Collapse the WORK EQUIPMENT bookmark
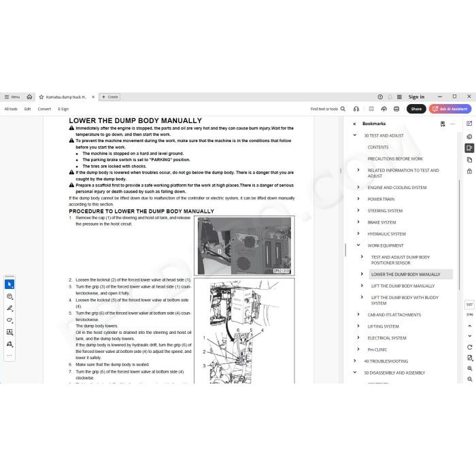The image size is (476, 476). coord(358,245)
